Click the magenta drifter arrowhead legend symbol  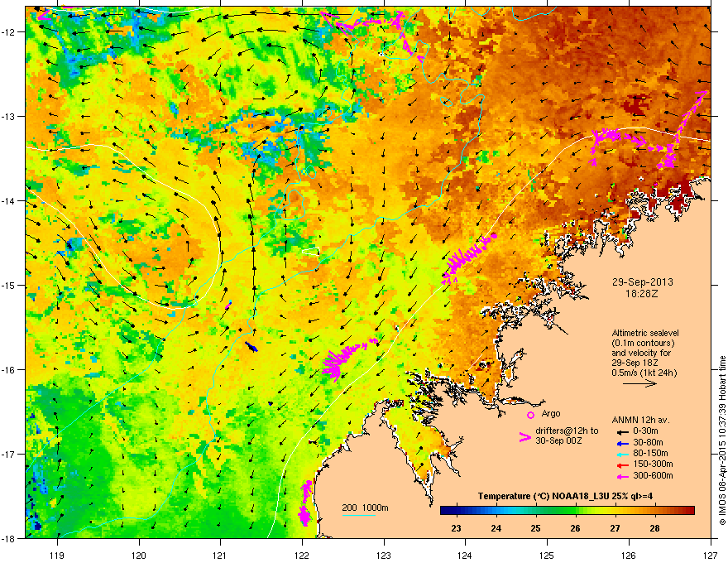(x=524, y=437)
